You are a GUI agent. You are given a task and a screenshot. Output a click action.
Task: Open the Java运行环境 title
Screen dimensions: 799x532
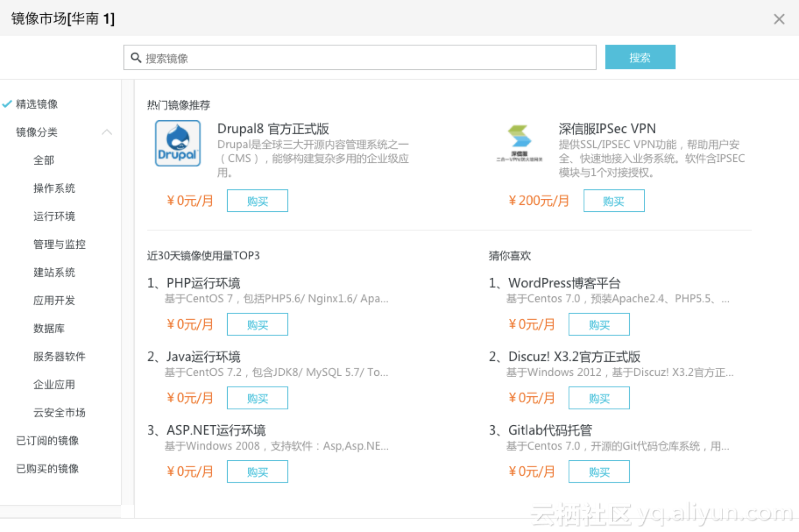203,356
